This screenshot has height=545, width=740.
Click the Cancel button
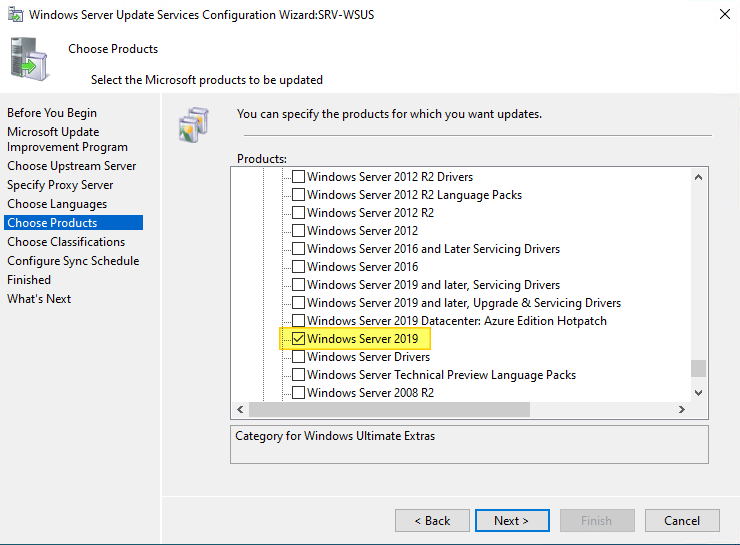pos(682,520)
